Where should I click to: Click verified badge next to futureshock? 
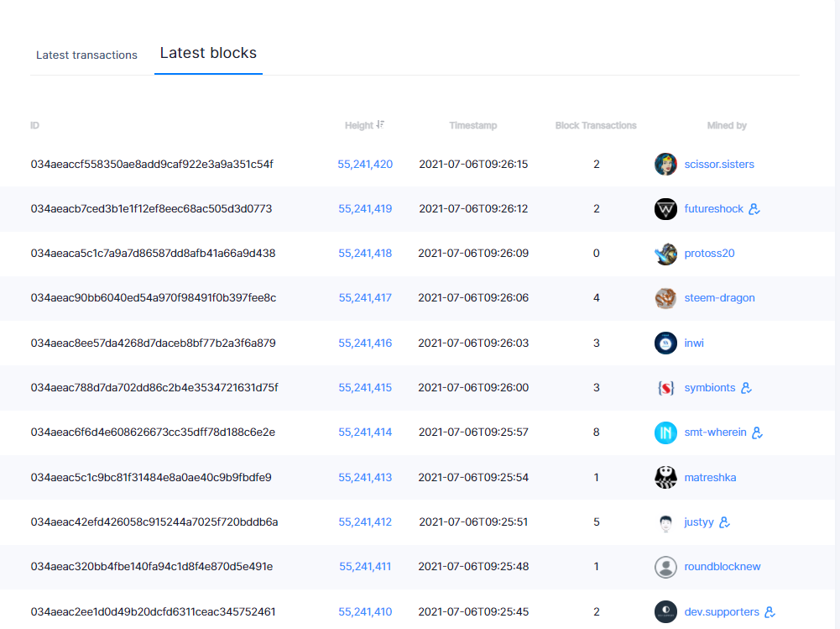[754, 208]
